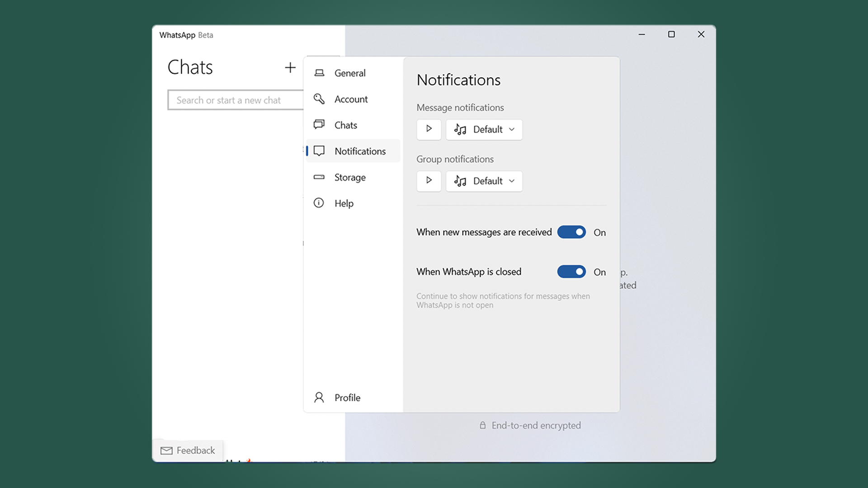
Task: Disable the When WhatsApp is closed toggle
Action: [571, 272]
